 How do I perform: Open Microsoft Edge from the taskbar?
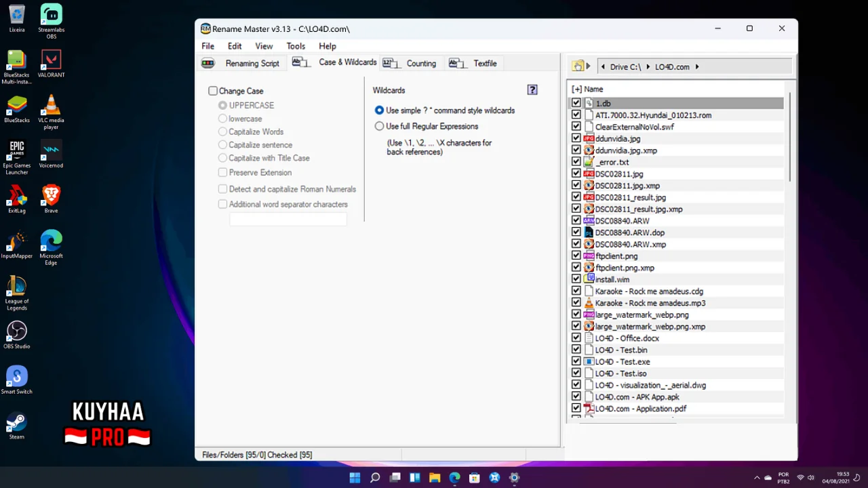point(454,478)
